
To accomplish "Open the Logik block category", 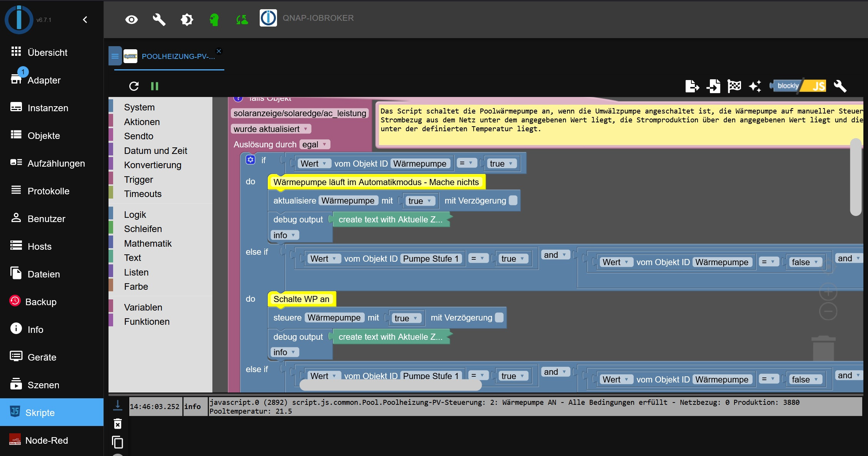I will click(135, 215).
